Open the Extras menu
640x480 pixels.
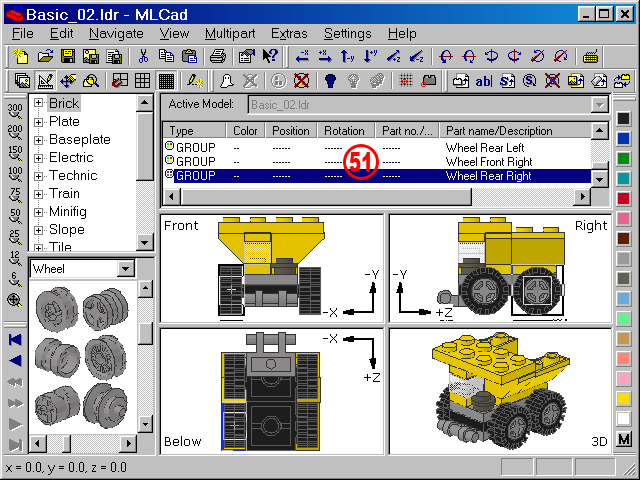pos(289,33)
